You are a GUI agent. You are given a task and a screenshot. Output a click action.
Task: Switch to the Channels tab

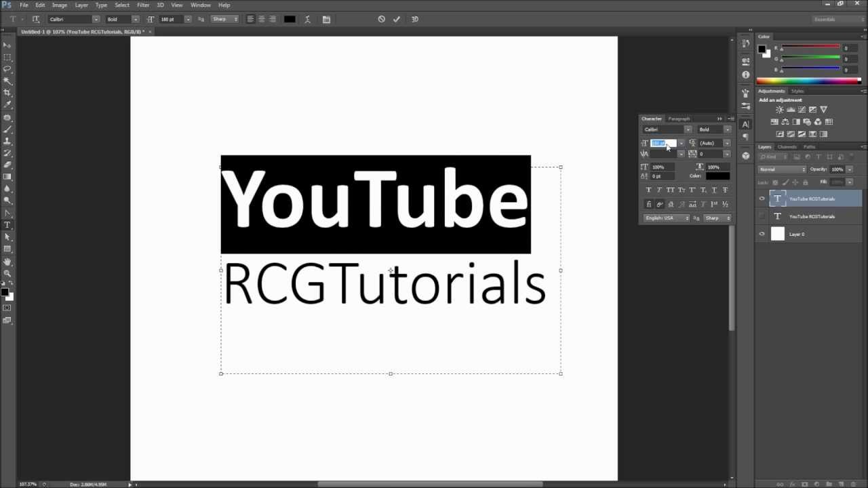(787, 146)
